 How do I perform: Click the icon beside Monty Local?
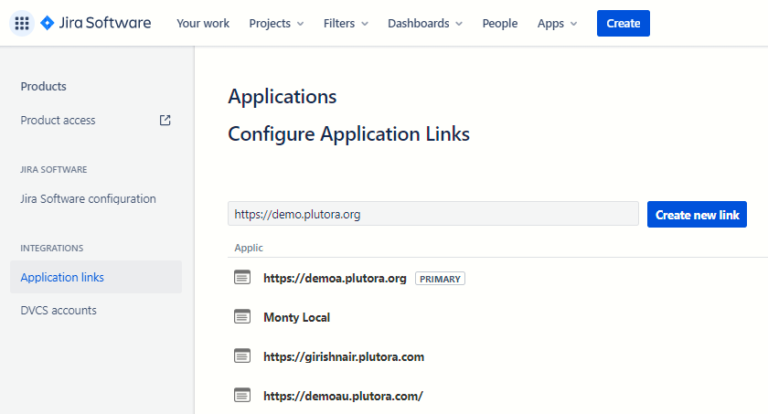click(x=242, y=317)
